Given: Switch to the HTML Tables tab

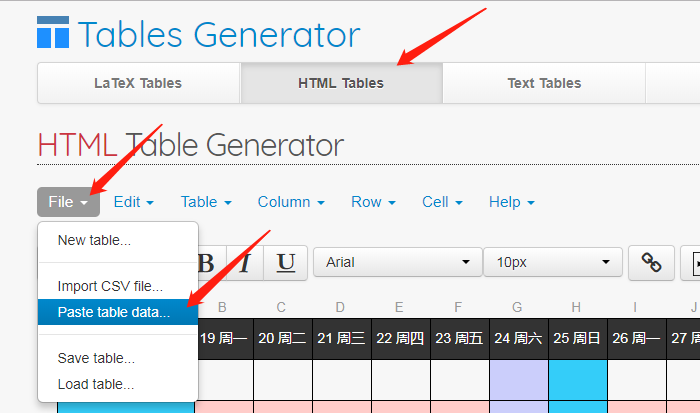Looking at the screenshot, I should (342, 83).
